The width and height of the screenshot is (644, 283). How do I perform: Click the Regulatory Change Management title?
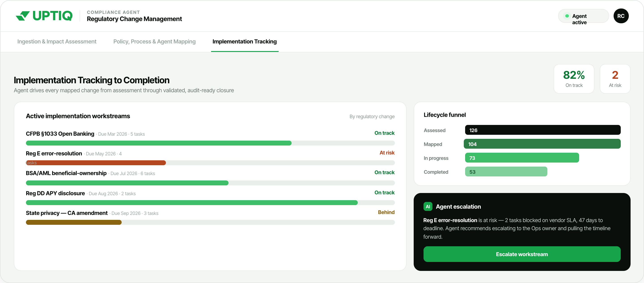[134, 19]
